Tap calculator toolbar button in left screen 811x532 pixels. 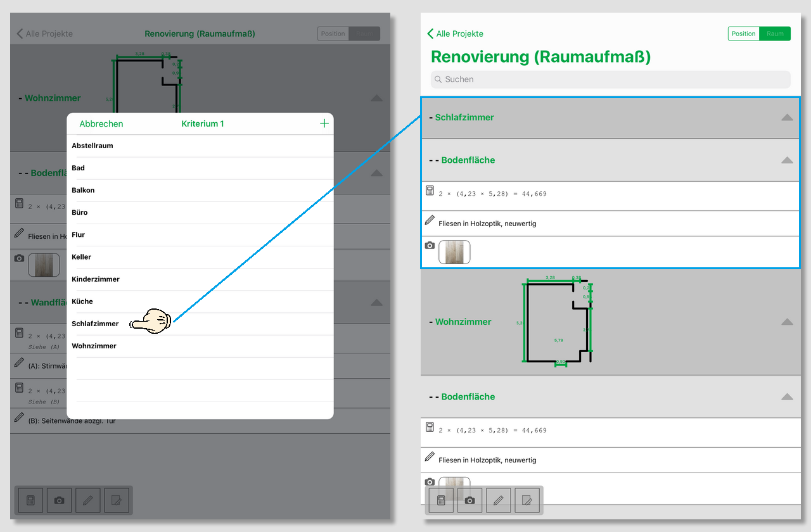point(30,500)
